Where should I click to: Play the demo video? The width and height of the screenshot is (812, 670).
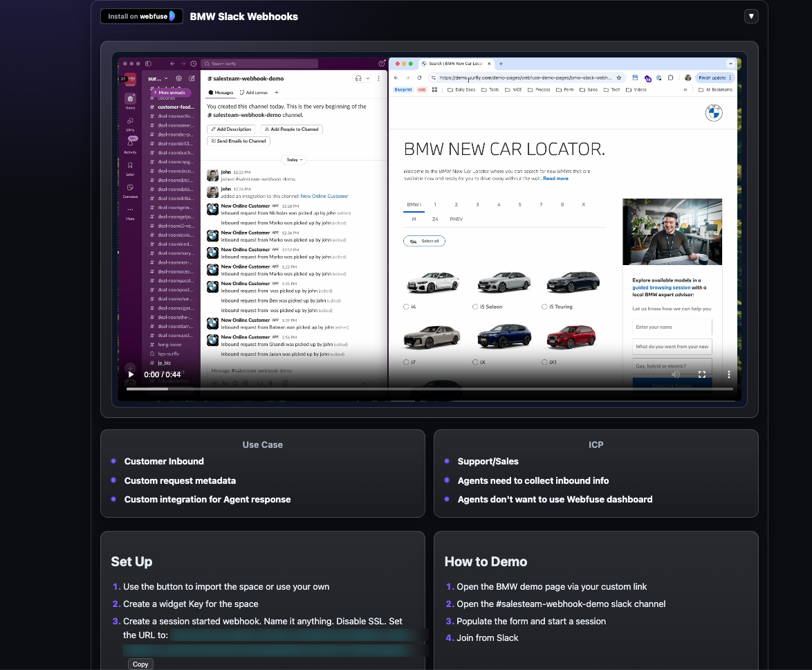(x=131, y=374)
